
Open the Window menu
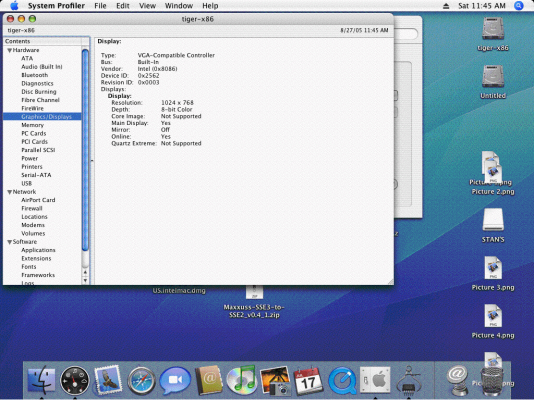(179, 5)
